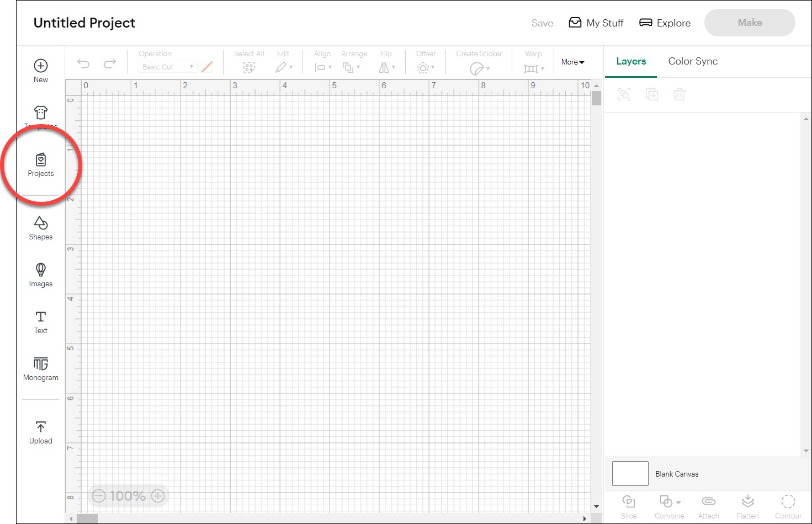The width and height of the screenshot is (812, 524).
Task: Click the Make button
Action: (x=749, y=23)
